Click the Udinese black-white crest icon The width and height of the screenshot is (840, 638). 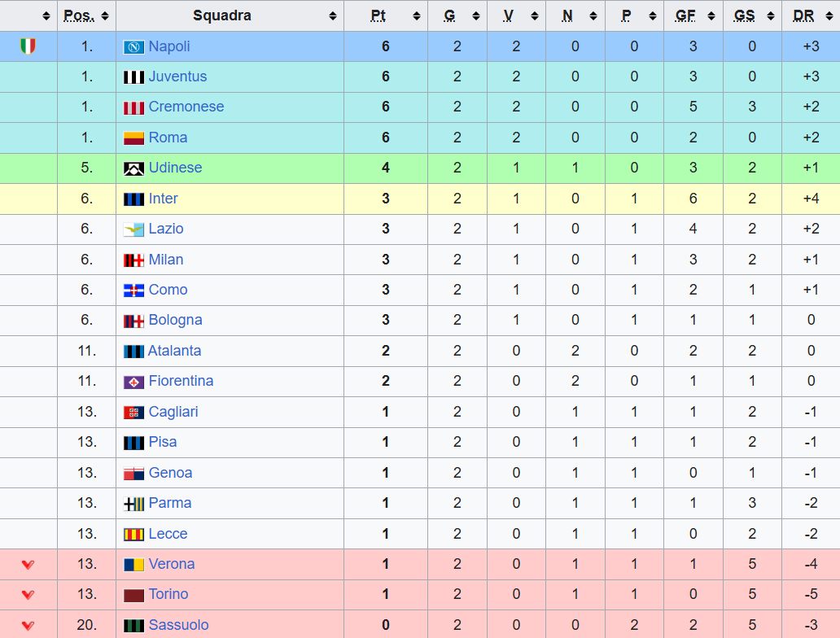[x=133, y=168]
